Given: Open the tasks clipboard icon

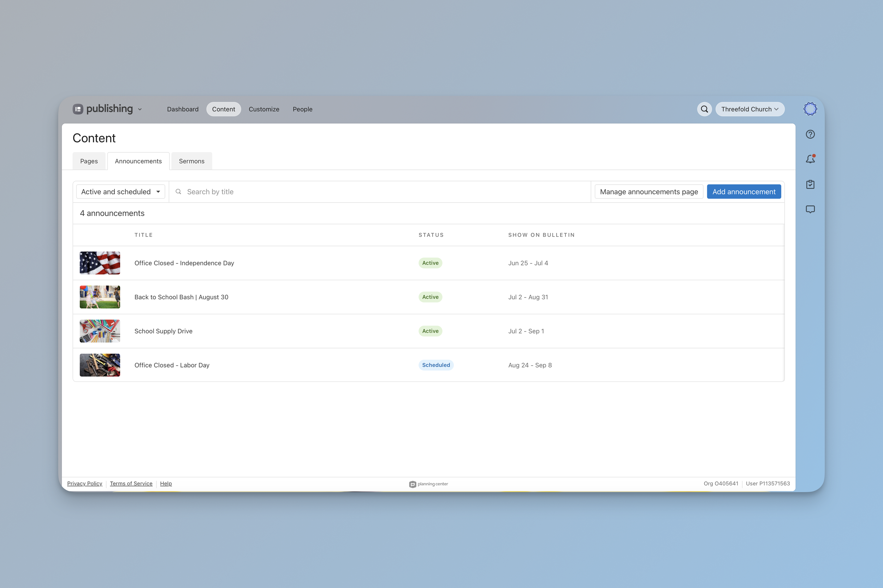Looking at the screenshot, I should click(810, 184).
